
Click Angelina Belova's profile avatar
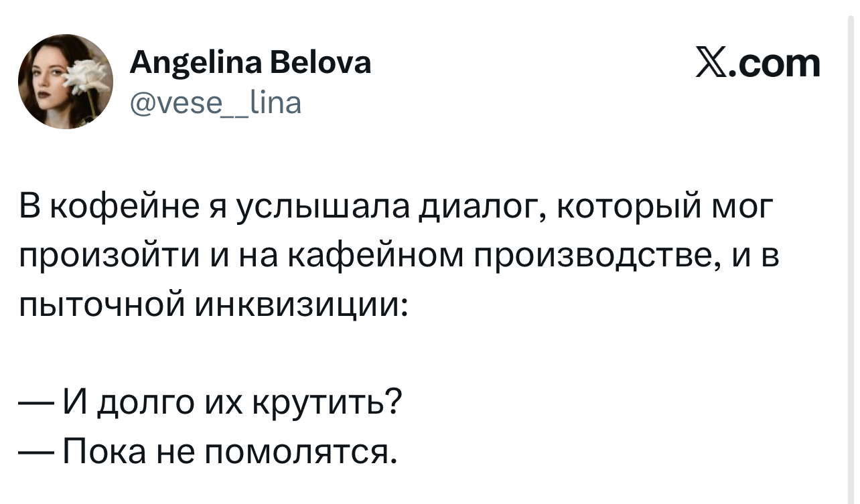coord(65,82)
